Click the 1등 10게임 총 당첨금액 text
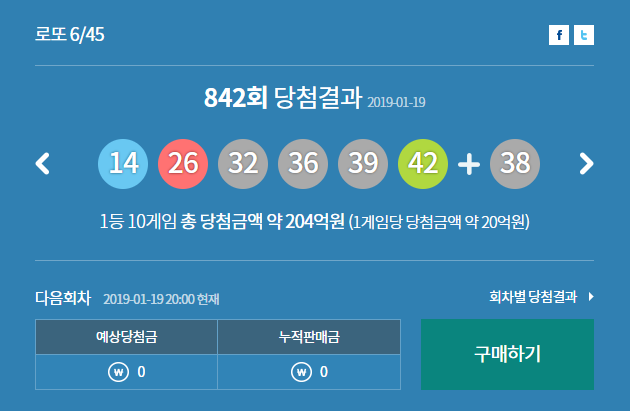Image resolution: width=630 pixels, height=411 pixels. tap(222, 221)
